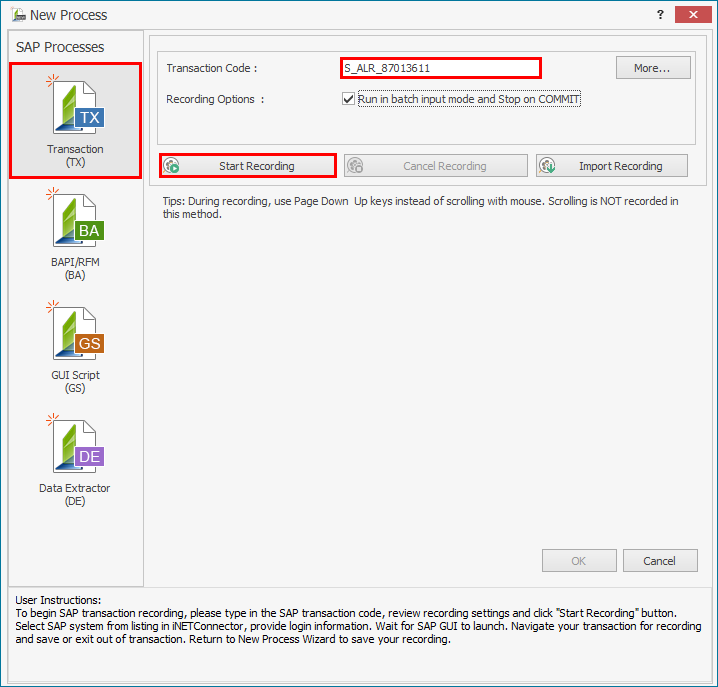
Task: Select the BAPI/RFM (BA) process icon
Action: [x=76, y=221]
